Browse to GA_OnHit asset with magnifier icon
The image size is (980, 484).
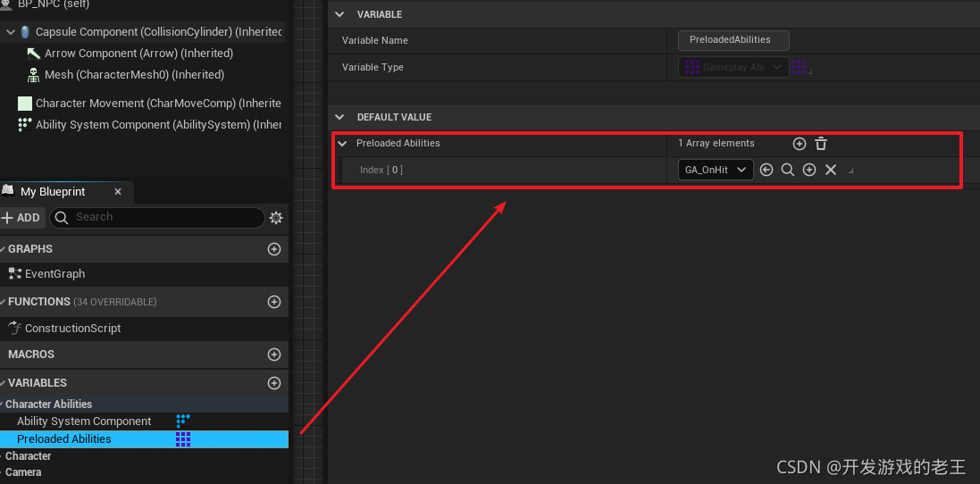(x=788, y=170)
